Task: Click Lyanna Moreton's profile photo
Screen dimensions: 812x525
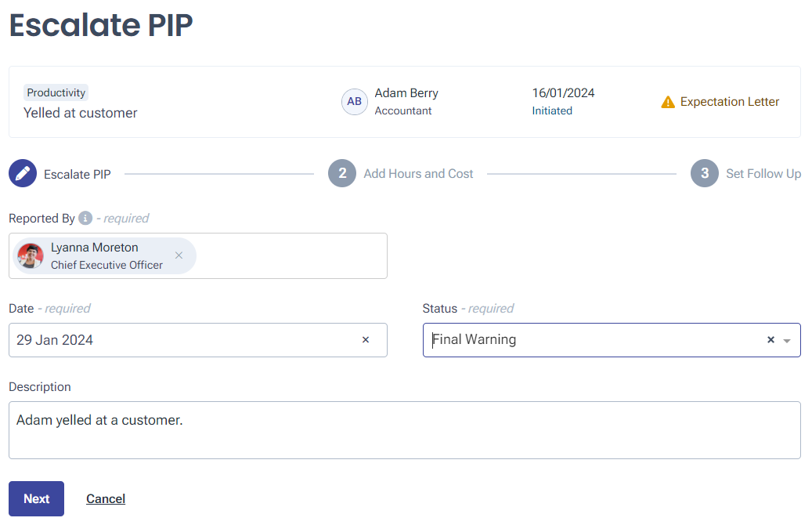Action: pos(31,256)
